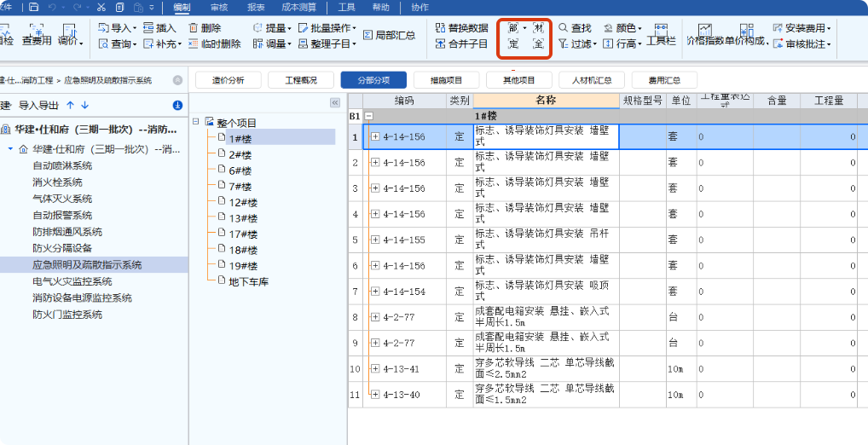Click the 合并子目 merge items tool
868x445 pixels.
461,43
